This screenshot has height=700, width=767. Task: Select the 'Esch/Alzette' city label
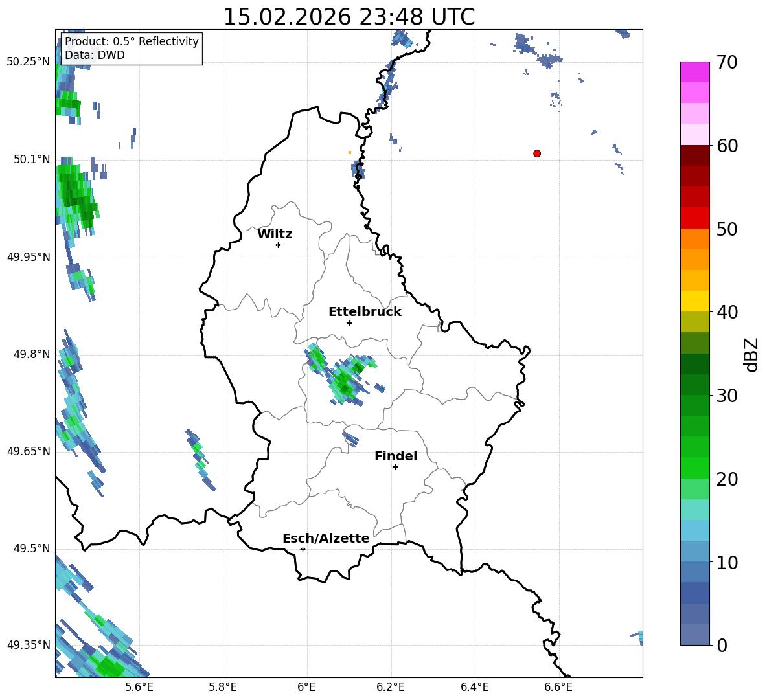click(326, 538)
